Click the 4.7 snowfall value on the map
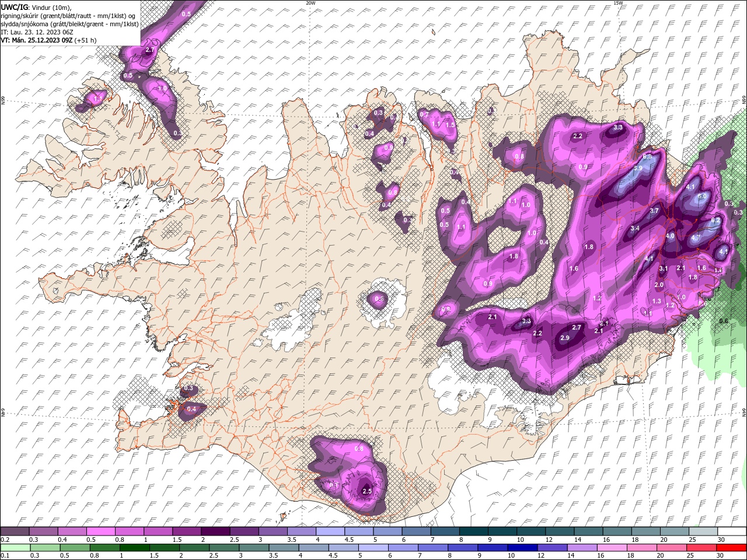This screenshot has height=560, width=747. click(695, 238)
